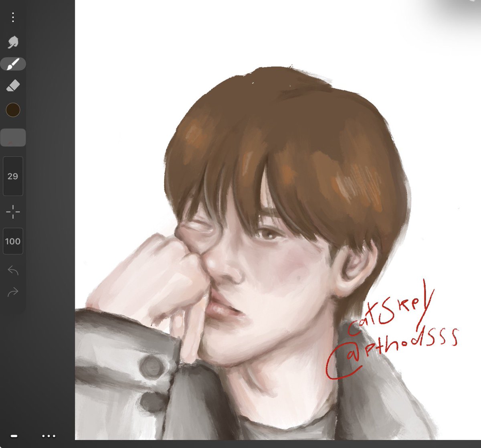Open the three-dot vertical menu at top
The height and width of the screenshot is (448, 481).
click(x=13, y=17)
